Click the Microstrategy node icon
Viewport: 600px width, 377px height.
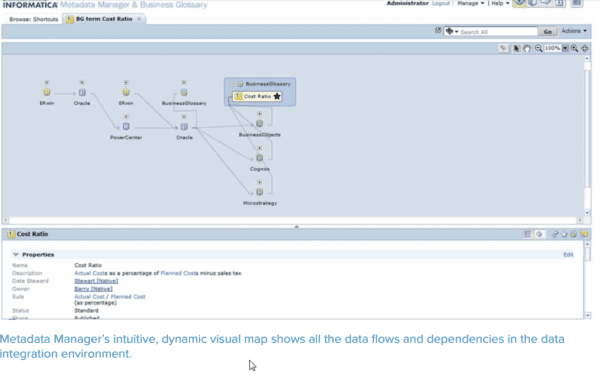(259, 192)
